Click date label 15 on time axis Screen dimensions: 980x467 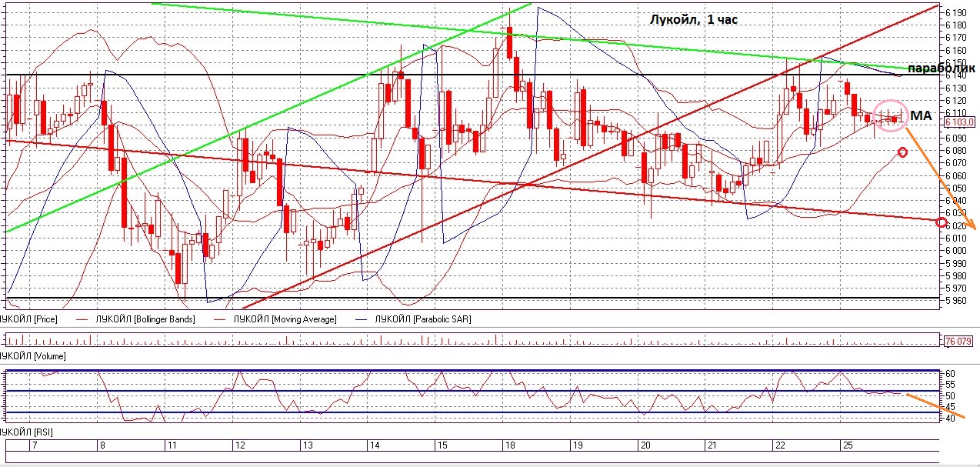(x=442, y=446)
